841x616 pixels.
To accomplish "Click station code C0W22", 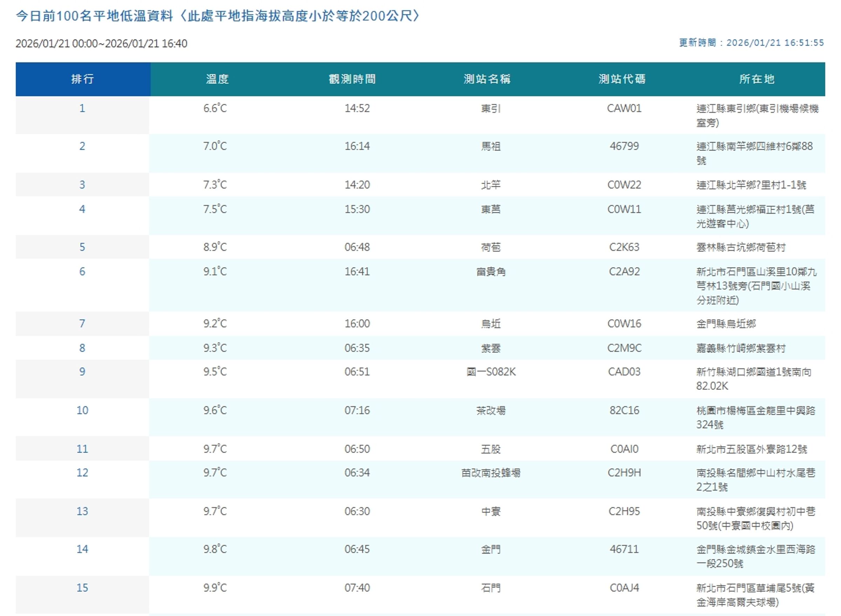I will (624, 185).
